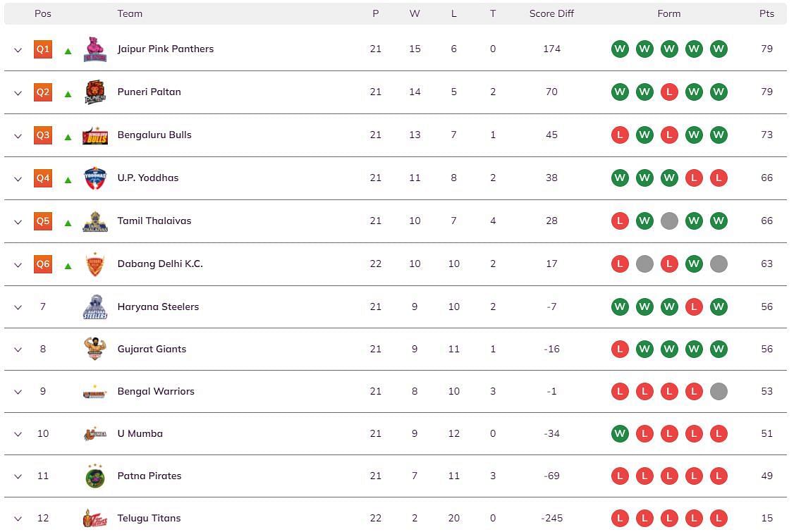
Task: Expand the Jaipur Pink Panthers row chevron
Action: 18,49
